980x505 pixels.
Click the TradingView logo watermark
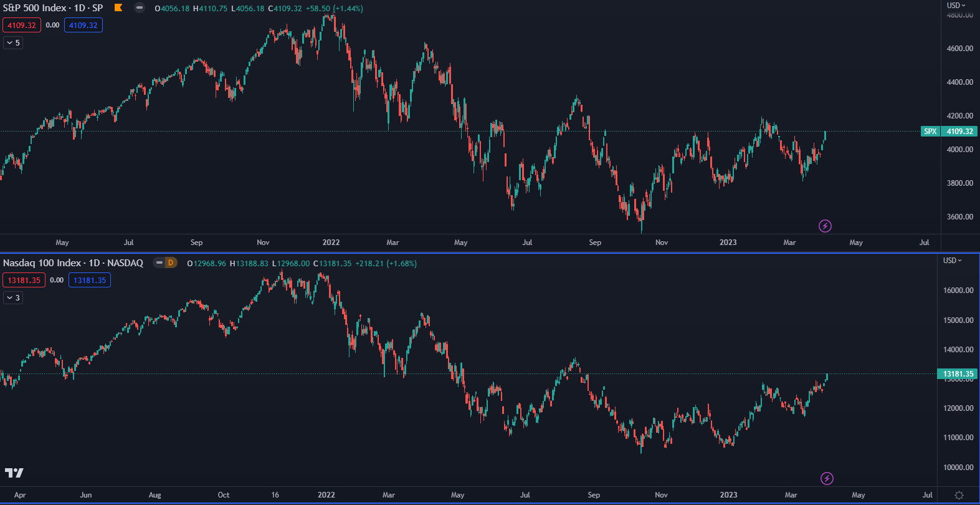click(x=14, y=473)
